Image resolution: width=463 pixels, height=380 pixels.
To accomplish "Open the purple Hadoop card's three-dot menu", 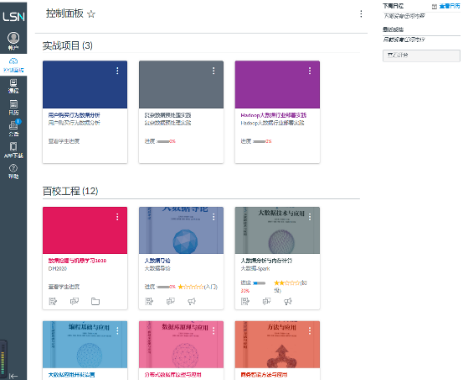I will [x=310, y=71].
